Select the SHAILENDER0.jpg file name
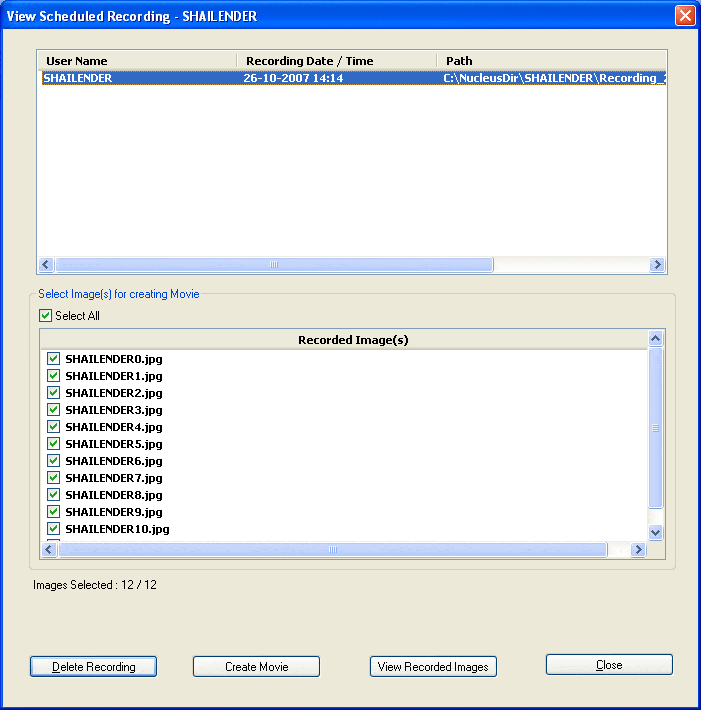 click(x=114, y=359)
